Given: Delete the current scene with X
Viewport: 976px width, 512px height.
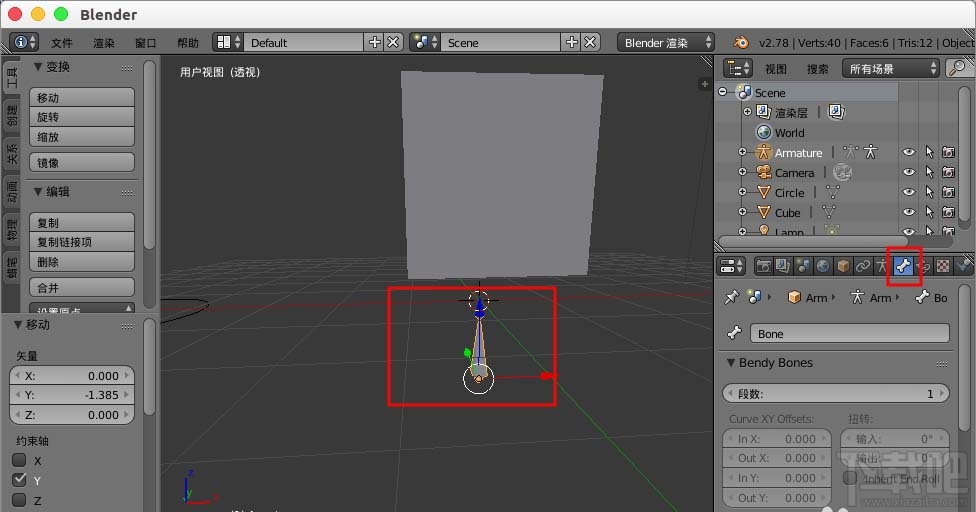Looking at the screenshot, I should pyautogui.click(x=590, y=42).
